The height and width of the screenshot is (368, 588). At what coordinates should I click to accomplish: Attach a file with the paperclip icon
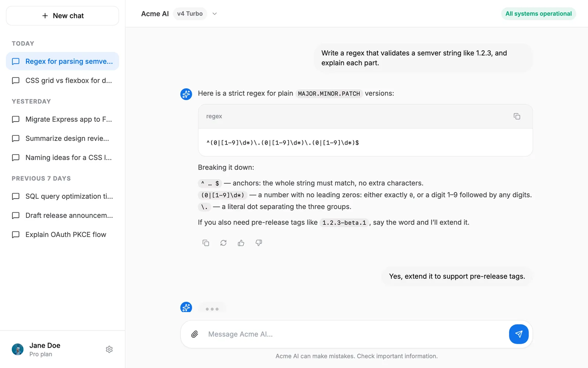(195, 334)
